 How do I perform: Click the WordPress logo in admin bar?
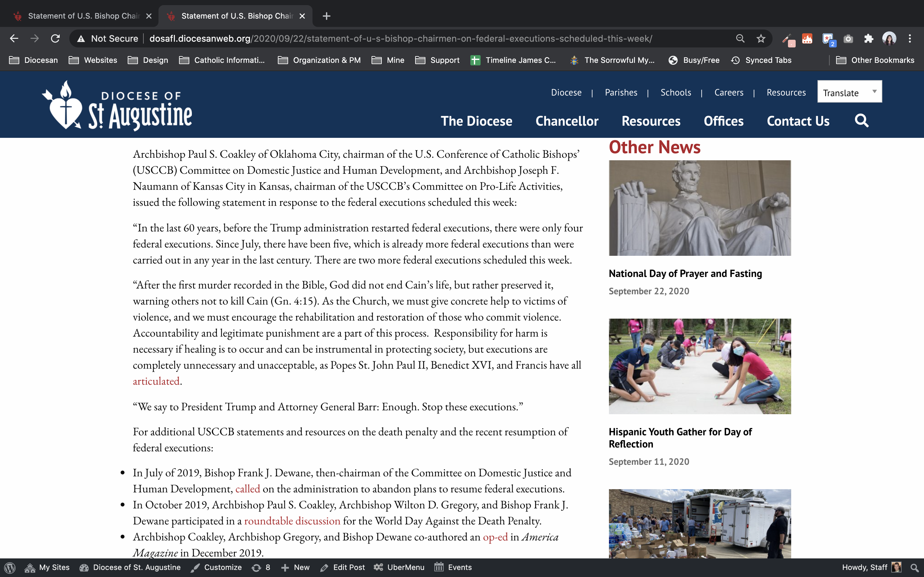pyautogui.click(x=10, y=567)
